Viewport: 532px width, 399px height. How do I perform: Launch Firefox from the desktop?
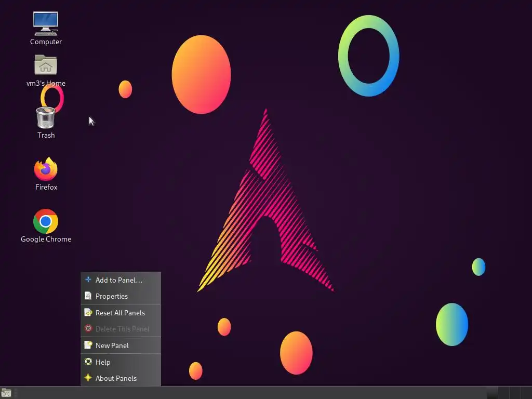(x=46, y=174)
